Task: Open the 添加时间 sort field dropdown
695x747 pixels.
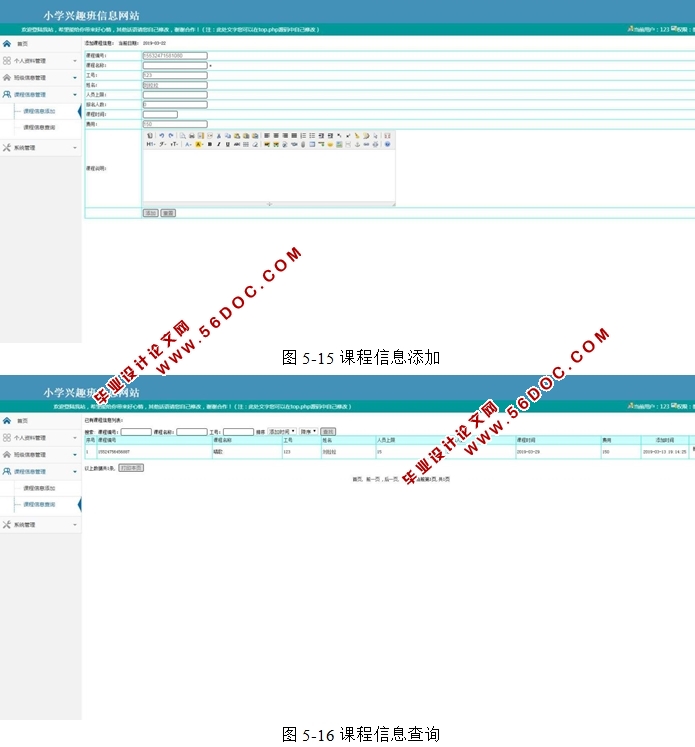Action: [281, 432]
